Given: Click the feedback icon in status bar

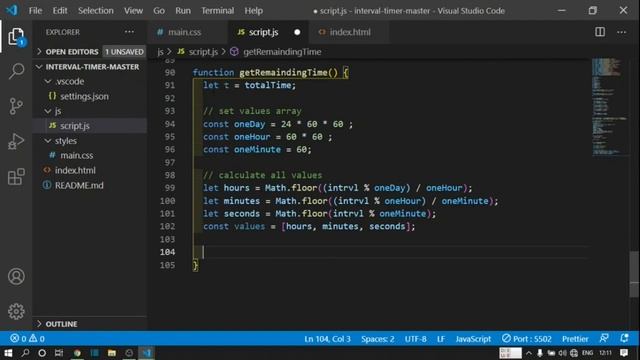Looking at the screenshot, I should (x=604, y=338).
